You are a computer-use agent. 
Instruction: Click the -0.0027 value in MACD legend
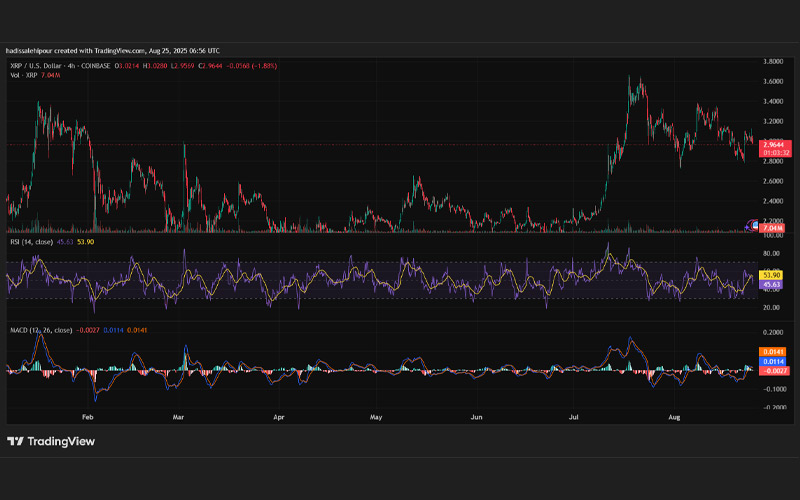(x=88, y=330)
